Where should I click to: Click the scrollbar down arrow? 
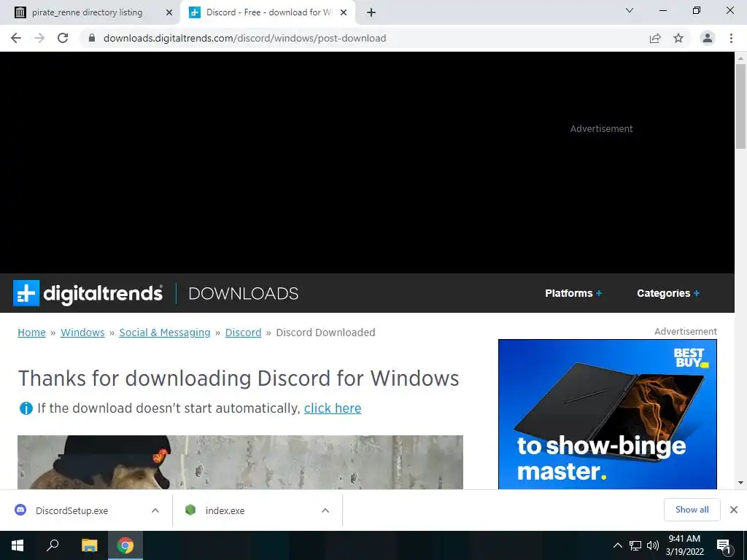pos(740,483)
